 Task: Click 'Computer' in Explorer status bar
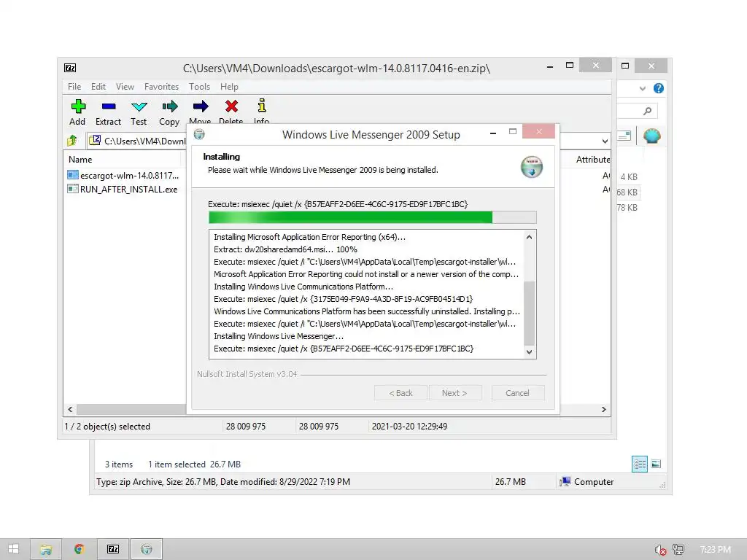594,482
